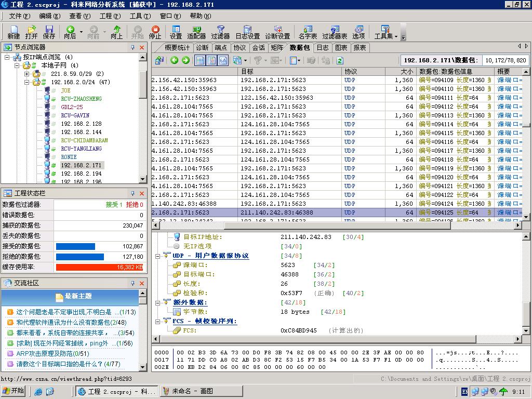
Task: Click the Windows 开始 Start button
Action: (14, 391)
